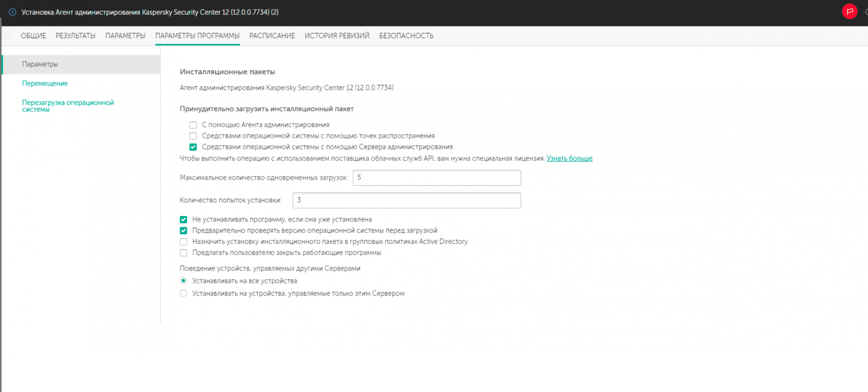Select Перемещение in the left sidebar
The image size is (868, 392).
click(x=45, y=83)
